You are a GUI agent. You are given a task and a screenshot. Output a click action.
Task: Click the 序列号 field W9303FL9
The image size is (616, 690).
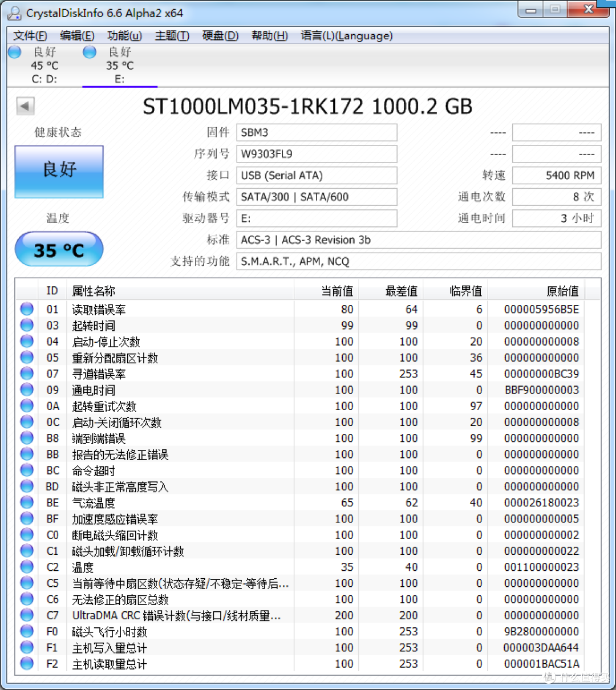317,154
